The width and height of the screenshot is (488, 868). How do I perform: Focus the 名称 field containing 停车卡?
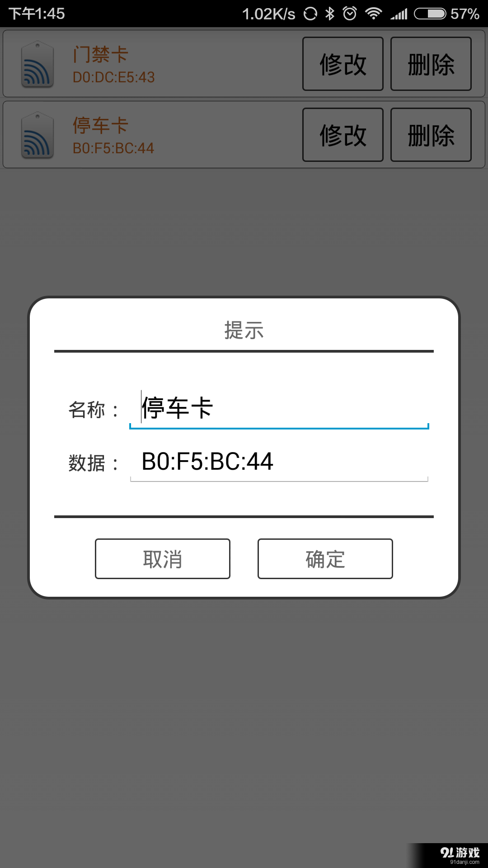(x=279, y=408)
